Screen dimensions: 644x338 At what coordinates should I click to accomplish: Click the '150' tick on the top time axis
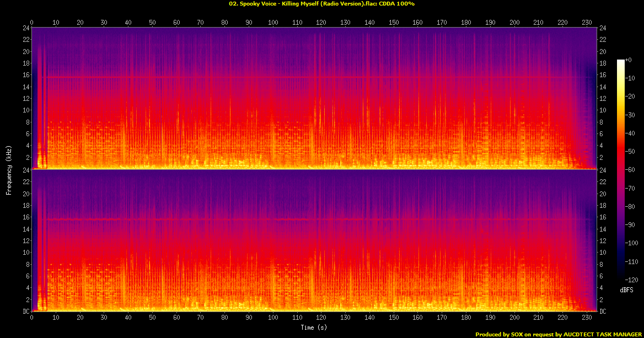tap(394, 23)
